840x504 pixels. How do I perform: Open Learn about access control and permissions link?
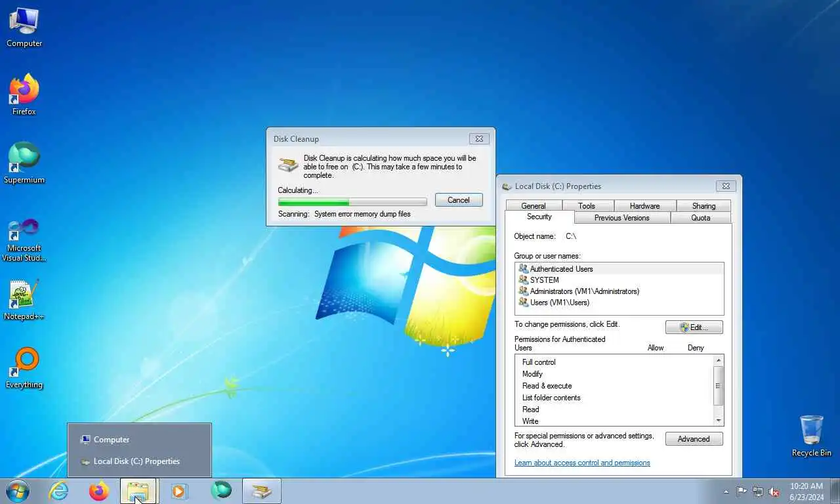pyautogui.click(x=582, y=463)
